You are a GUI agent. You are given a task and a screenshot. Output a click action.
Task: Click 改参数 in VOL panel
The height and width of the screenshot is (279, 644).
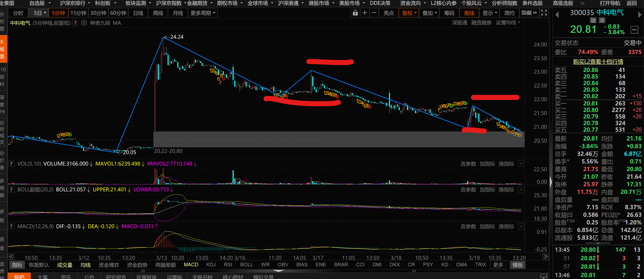tap(468, 164)
